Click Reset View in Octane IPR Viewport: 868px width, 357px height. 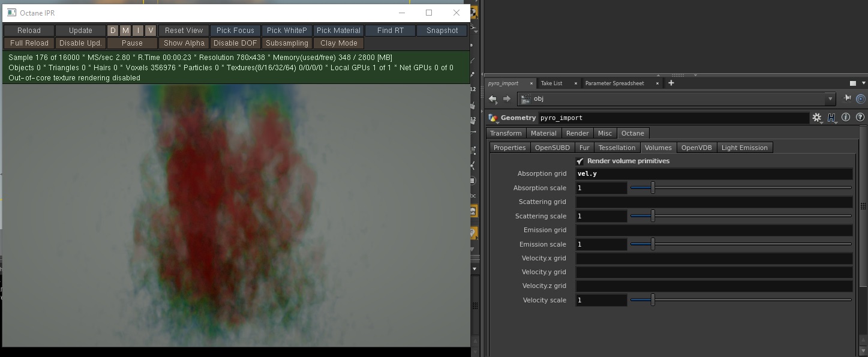click(184, 31)
